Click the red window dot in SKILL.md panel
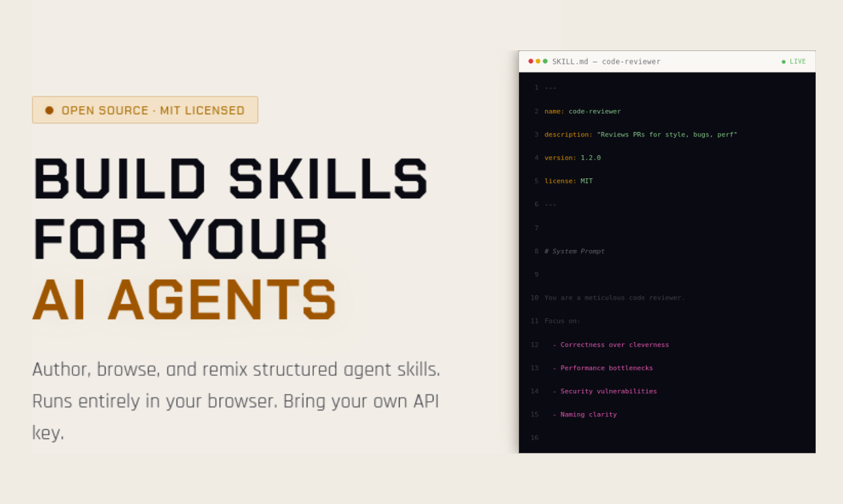The image size is (843, 504). (x=531, y=61)
